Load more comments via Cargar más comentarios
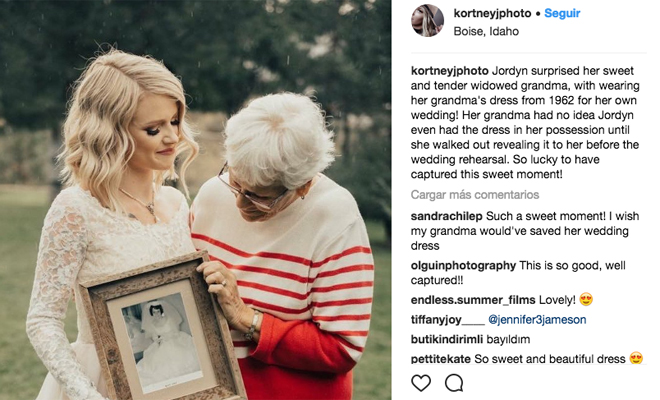Viewport: 660px width, 400px height. point(475,195)
